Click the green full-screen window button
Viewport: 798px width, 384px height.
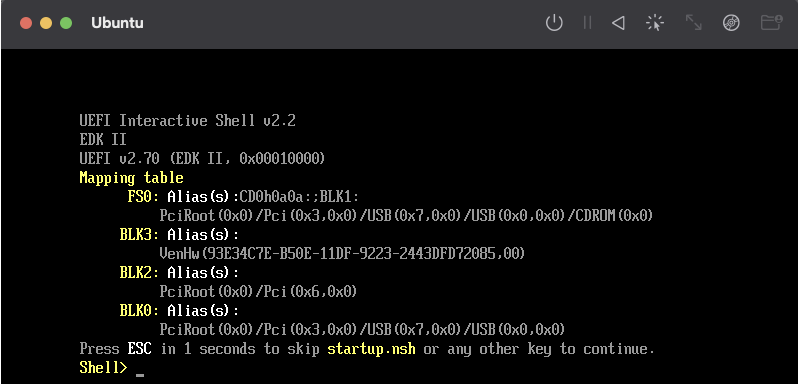[x=66, y=23]
